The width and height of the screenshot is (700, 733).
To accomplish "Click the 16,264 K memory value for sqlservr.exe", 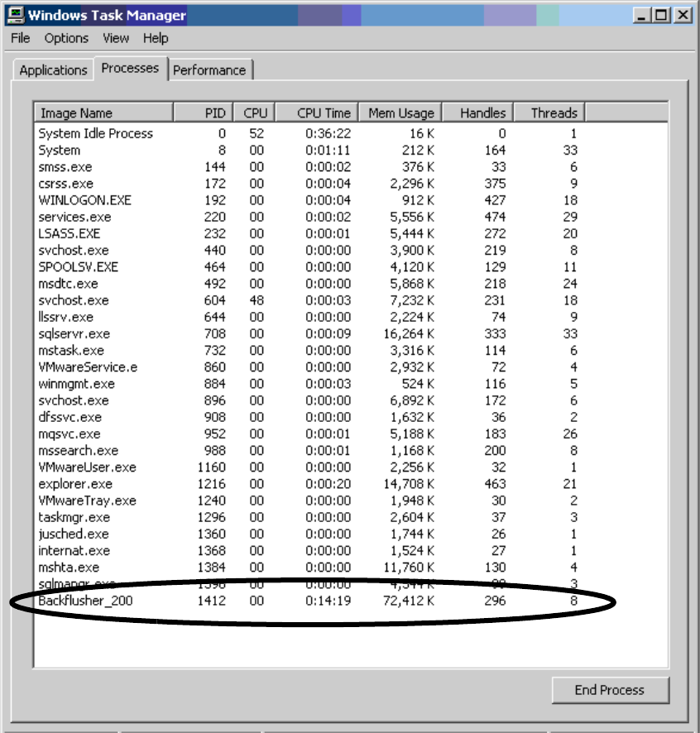I will [x=409, y=333].
